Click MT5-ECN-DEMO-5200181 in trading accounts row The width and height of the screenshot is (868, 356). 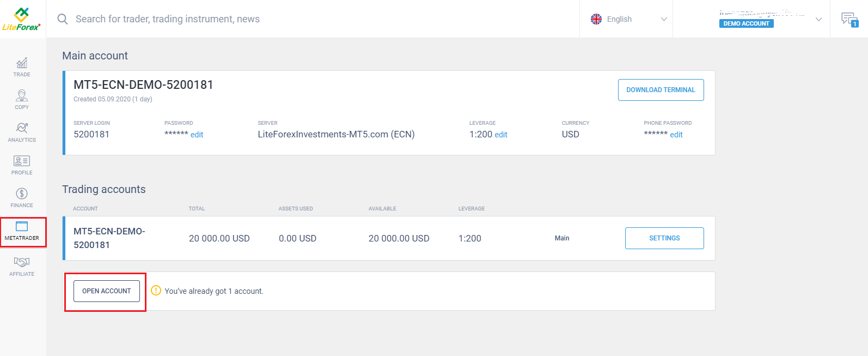(109, 238)
